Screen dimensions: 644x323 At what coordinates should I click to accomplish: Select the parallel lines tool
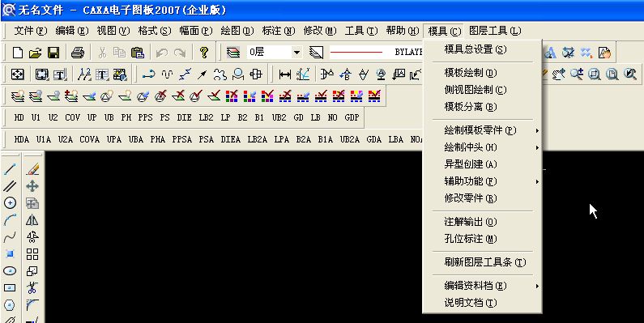click(x=10, y=185)
